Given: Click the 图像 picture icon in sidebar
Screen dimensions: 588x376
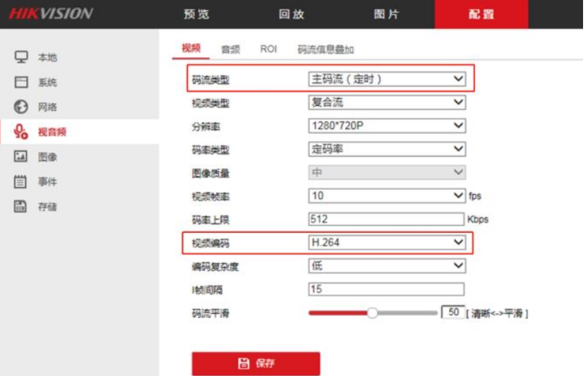Looking at the screenshot, I should tap(21, 157).
